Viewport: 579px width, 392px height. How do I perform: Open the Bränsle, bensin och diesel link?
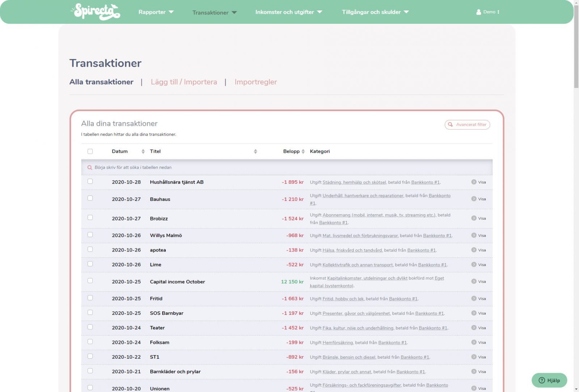point(349,357)
